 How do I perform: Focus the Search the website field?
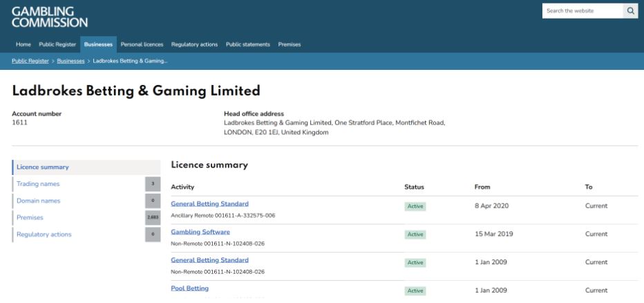(583, 11)
